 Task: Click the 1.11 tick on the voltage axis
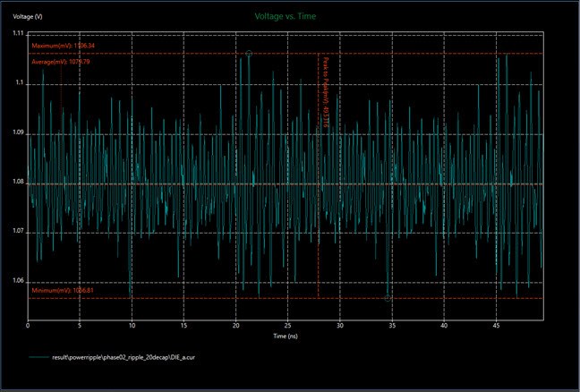click(17, 34)
